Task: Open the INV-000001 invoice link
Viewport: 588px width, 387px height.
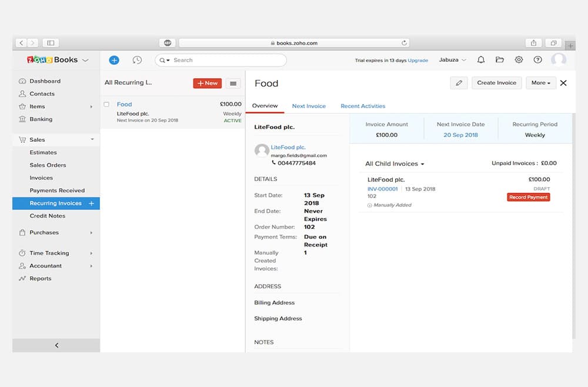Action: (x=383, y=189)
